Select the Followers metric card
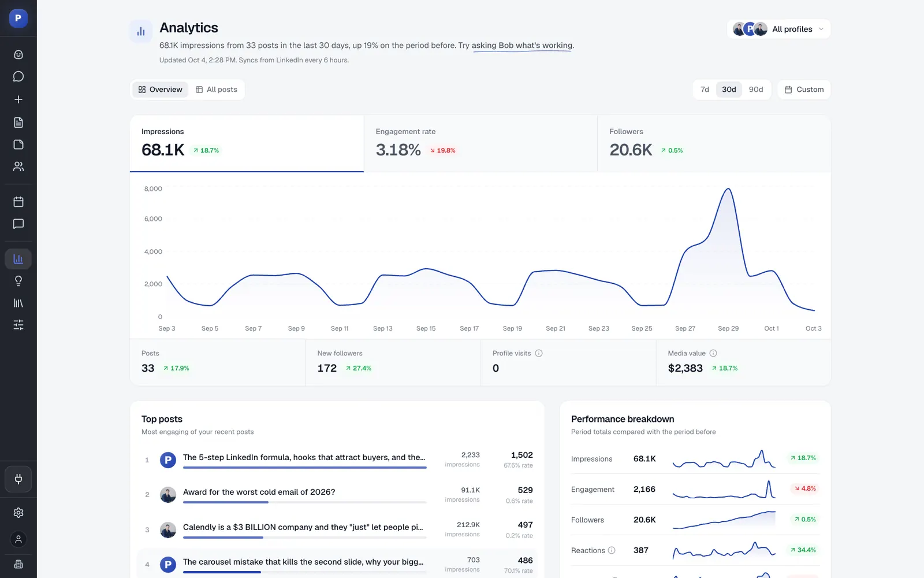The height and width of the screenshot is (578, 924). [714, 143]
